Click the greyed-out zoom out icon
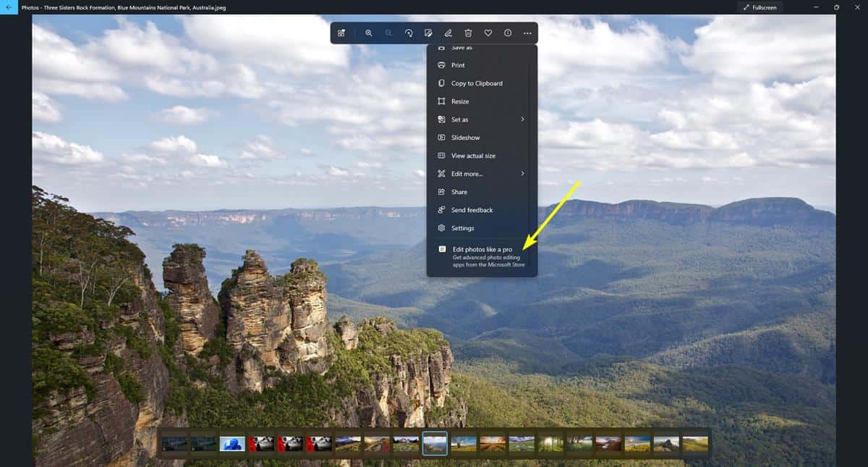This screenshot has width=868, height=467. coord(388,33)
